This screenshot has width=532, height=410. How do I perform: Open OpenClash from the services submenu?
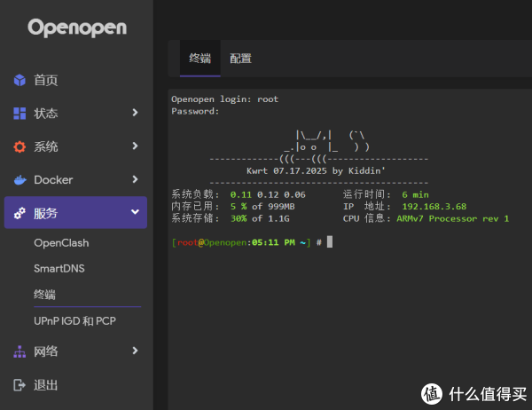point(61,243)
